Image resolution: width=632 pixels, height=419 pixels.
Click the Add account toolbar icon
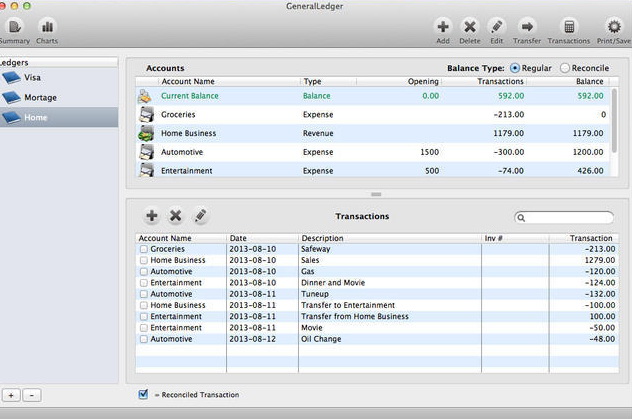pyautogui.click(x=443, y=27)
